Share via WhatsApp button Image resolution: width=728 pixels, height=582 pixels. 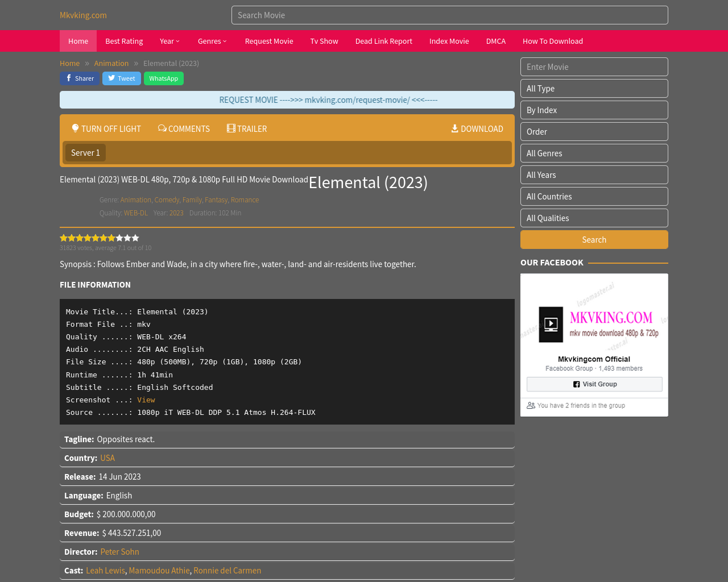(164, 78)
